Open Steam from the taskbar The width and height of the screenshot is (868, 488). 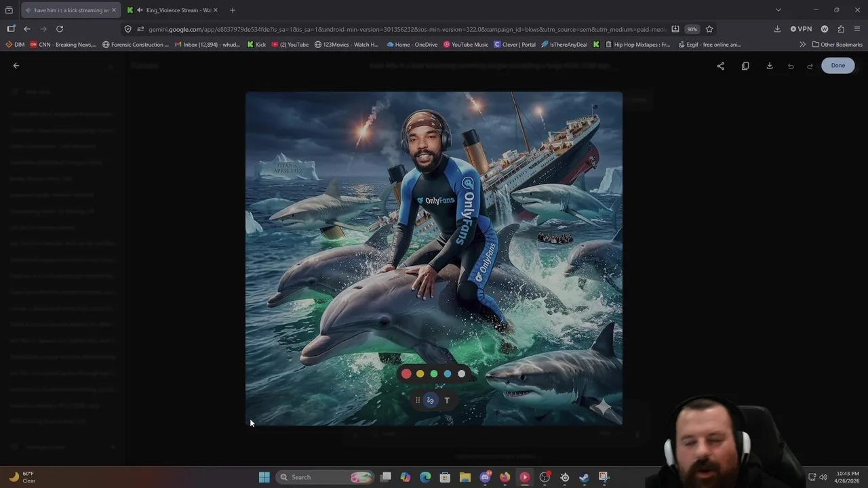click(x=584, y=477)
